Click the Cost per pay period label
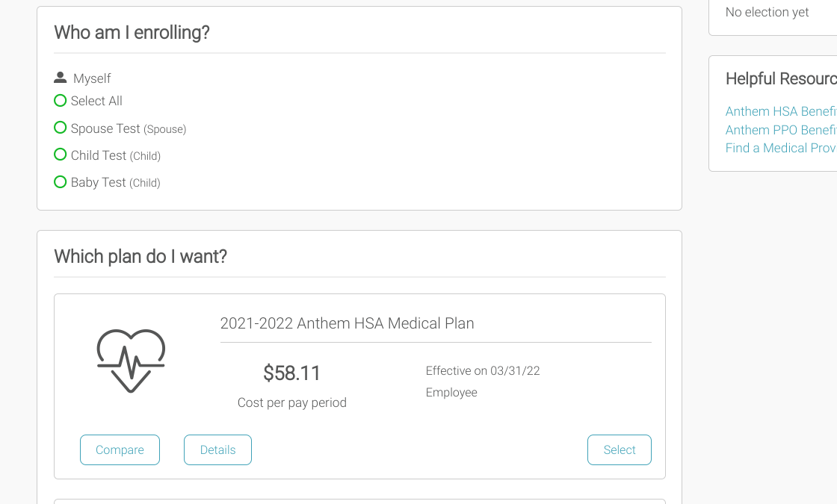The width and height of the screenshot is (837, 504). (x=291, y=402)
